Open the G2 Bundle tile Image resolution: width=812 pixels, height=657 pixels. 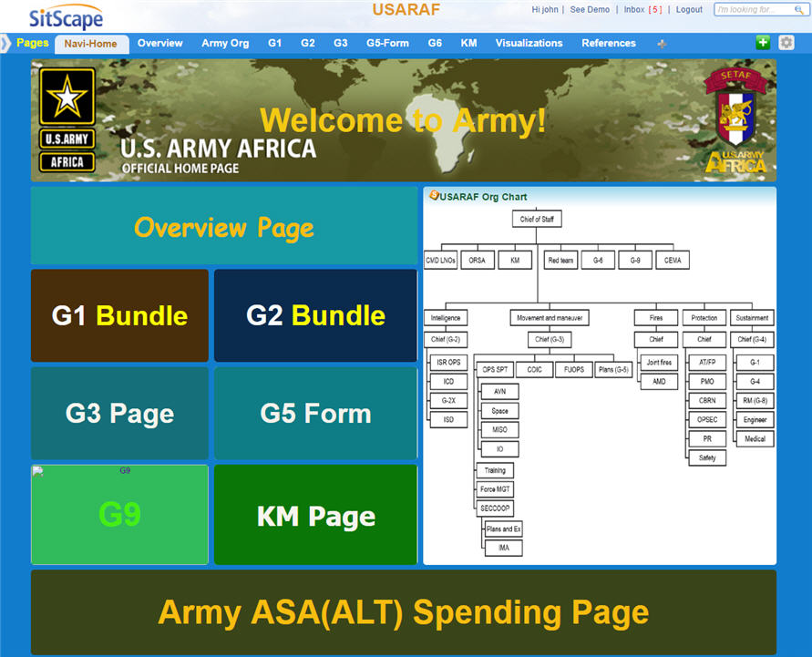click(x=315, y=315)
